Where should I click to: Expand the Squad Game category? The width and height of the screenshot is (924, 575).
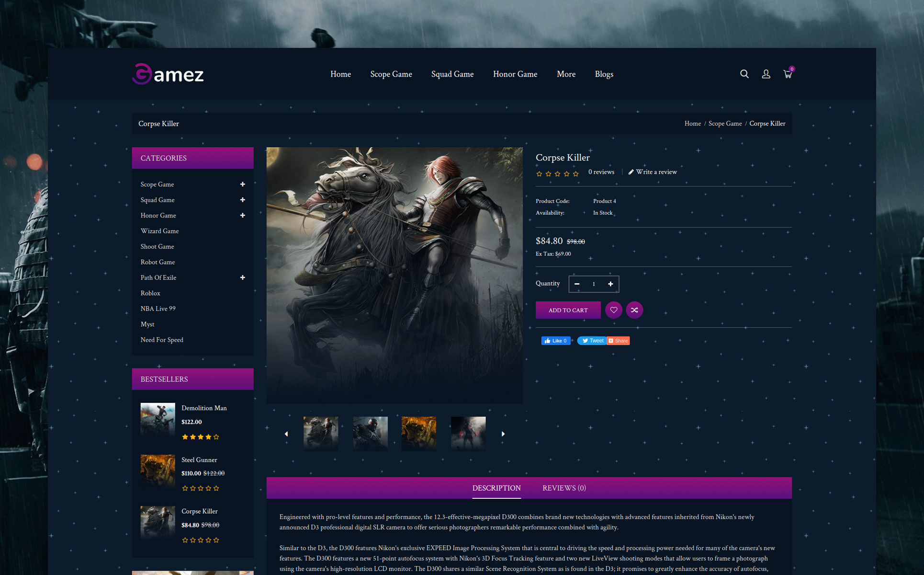(x=243, y=200)
